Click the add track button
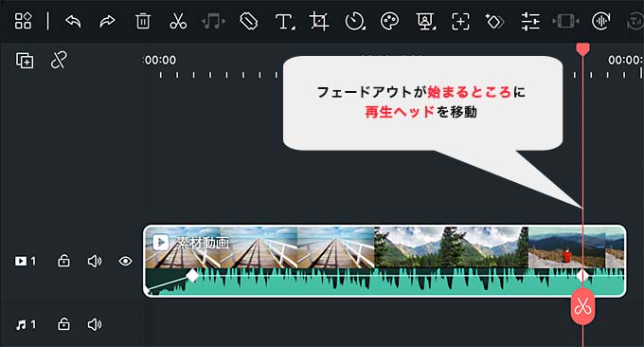The width and height of the screenshot is (644, 347). coord(25,61)
